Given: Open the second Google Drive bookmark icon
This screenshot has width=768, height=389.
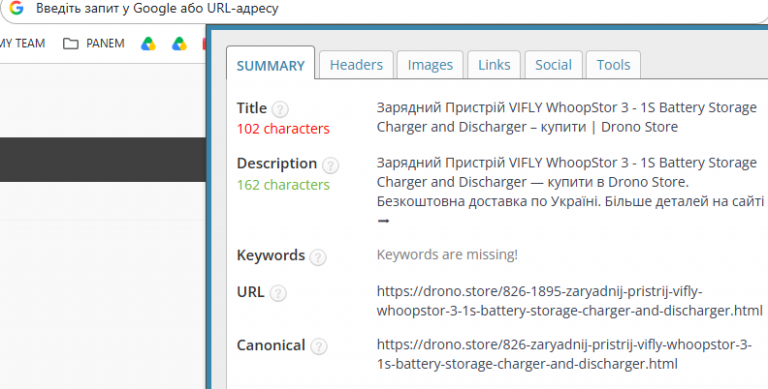Looking at the screenshot, I should pos(179,44).
